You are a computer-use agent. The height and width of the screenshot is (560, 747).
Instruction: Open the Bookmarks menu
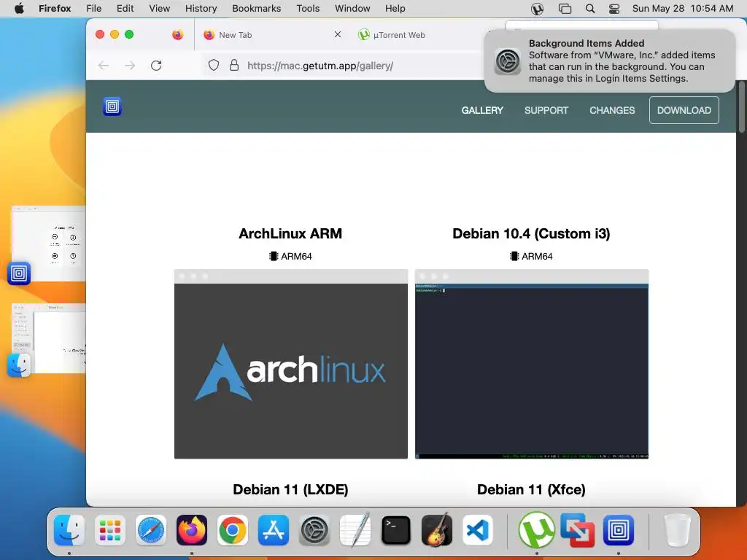coord(256,8)
